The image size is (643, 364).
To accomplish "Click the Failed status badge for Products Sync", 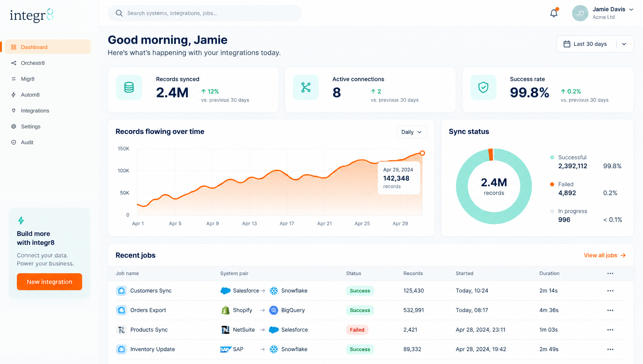I will (x=357, y=330).
